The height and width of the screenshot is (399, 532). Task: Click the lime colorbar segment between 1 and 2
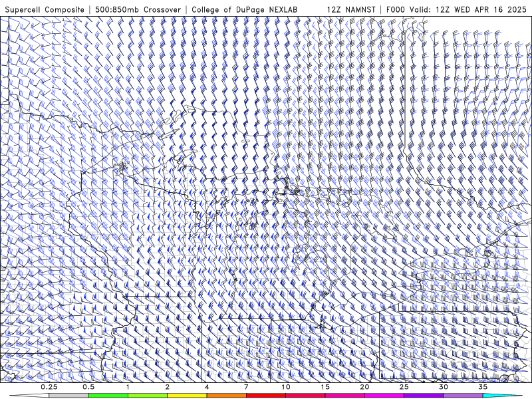[148, 396]
